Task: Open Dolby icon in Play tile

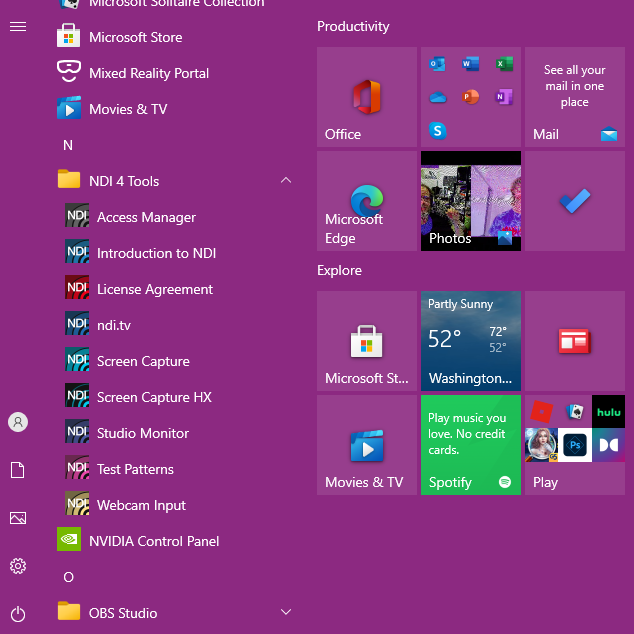Action: coord(608,445)
